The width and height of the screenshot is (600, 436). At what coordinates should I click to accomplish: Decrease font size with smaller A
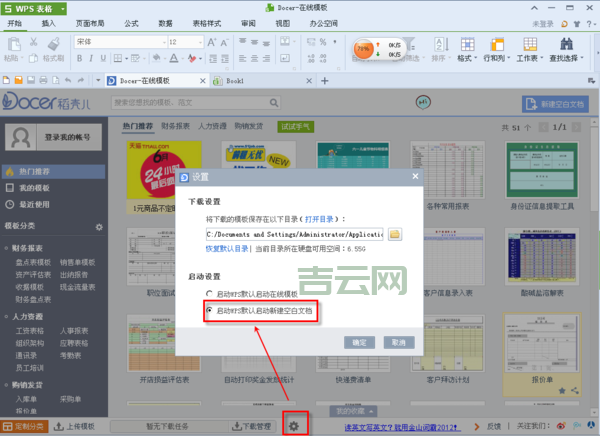224,42
